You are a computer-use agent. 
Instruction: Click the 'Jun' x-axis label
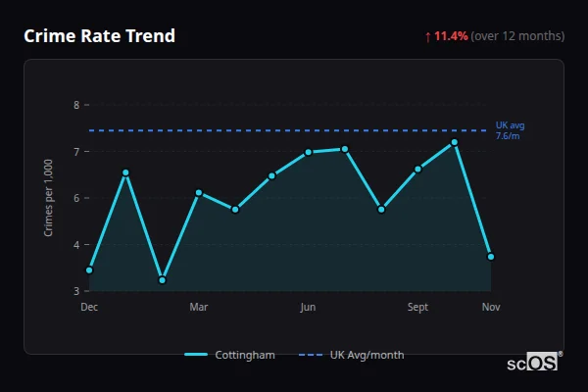point(308,307)
